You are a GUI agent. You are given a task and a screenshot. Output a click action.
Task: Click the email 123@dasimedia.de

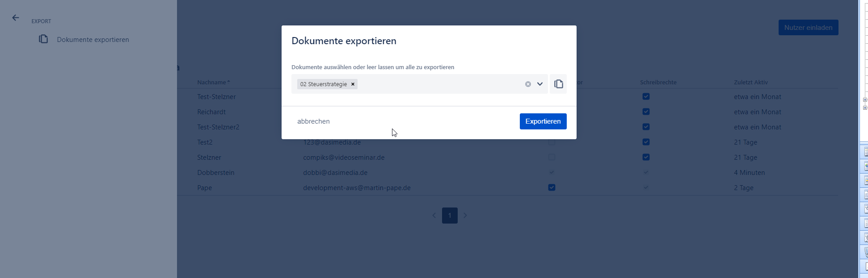click(332, 142)
